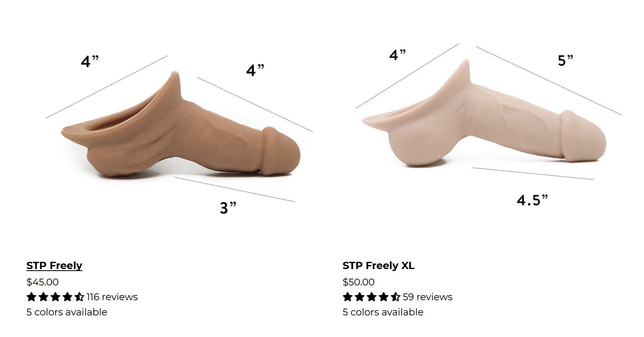Click the $50.00 price text
The width and height of the screenshot is (644, 337).
(358, 282)
